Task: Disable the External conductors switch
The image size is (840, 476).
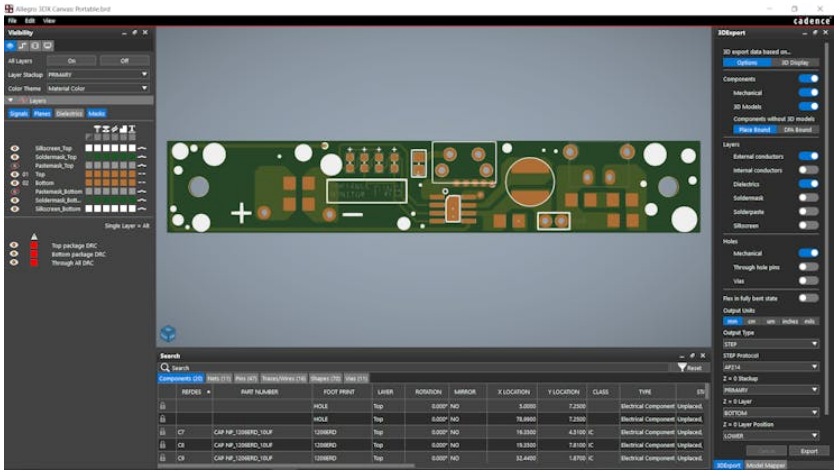Action: pyautogui.click(x=808, y=156)
